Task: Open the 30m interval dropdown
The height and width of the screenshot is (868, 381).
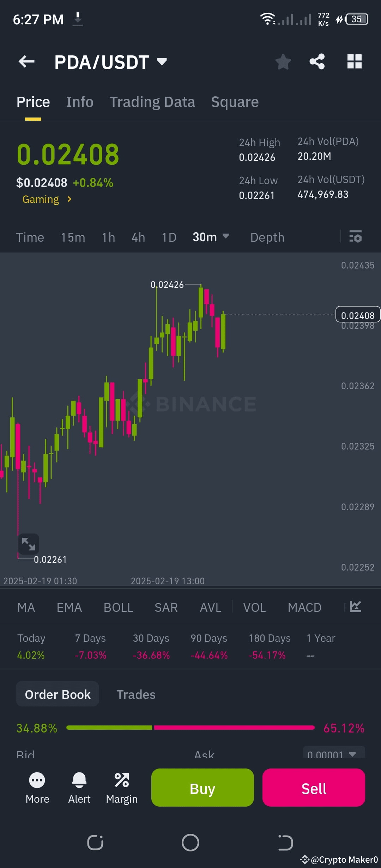Action: tap(210, 237)
